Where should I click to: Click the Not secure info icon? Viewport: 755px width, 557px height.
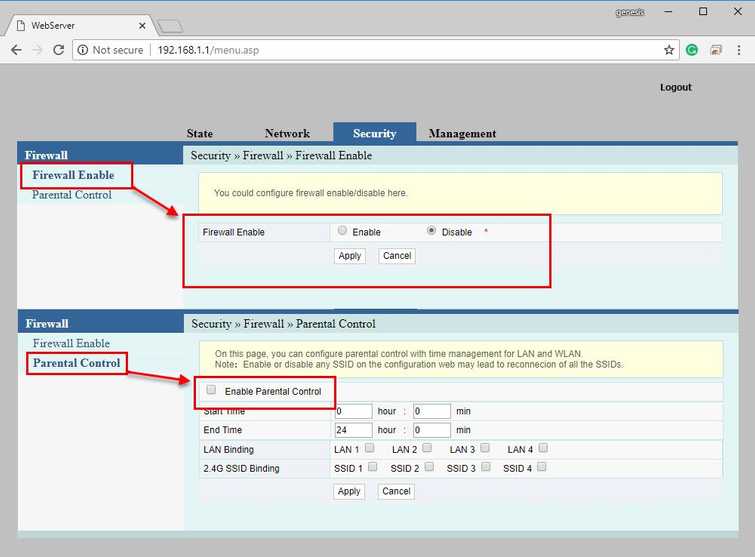pyautogui.click(x=83, y=50)
